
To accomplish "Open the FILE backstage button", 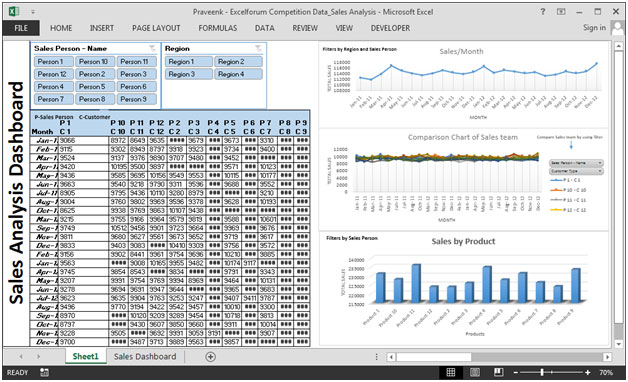I will [x=21, y=28].
